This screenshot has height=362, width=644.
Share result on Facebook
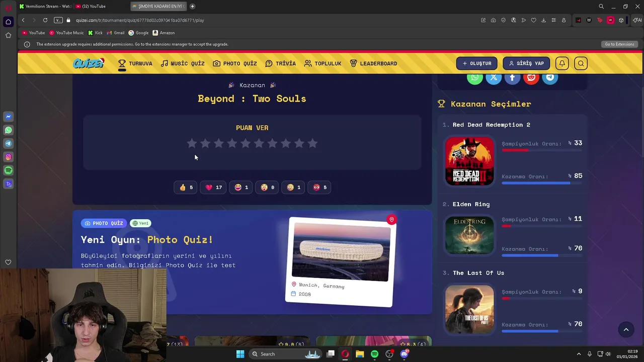[512, 77]
